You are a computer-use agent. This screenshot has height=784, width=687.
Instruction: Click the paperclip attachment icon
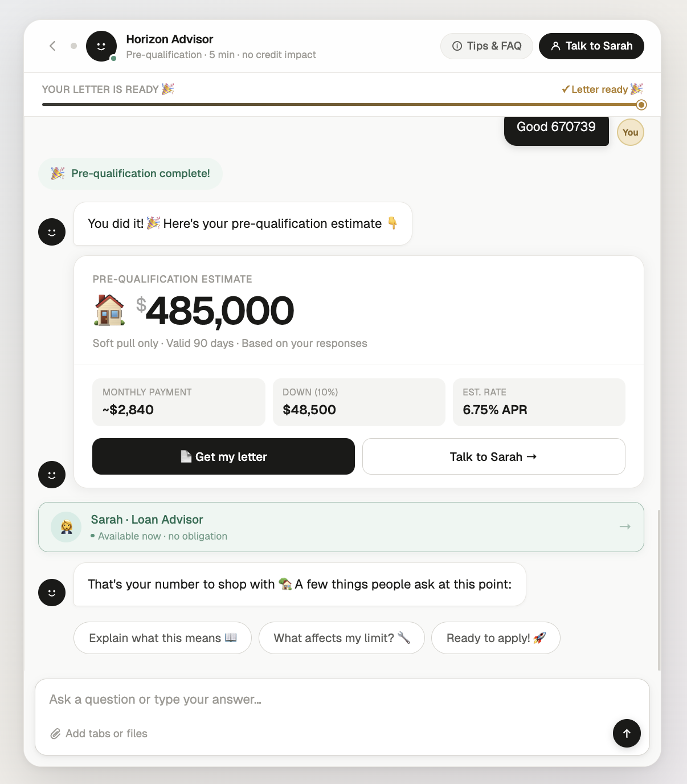[x=55, y=733]
